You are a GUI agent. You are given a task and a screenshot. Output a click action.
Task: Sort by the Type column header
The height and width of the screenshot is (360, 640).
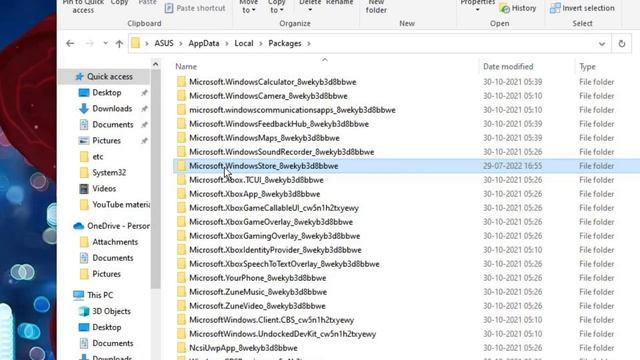587,67
